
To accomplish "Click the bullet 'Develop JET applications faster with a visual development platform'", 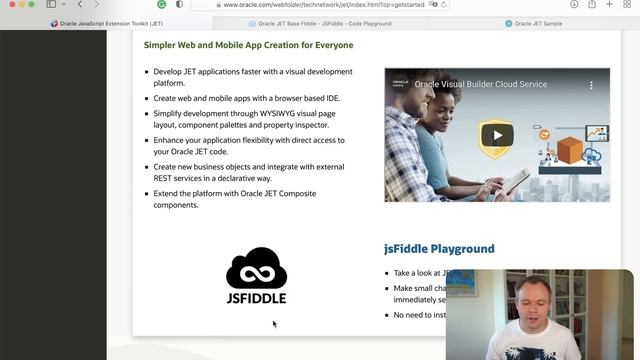I will pos(253,77).
